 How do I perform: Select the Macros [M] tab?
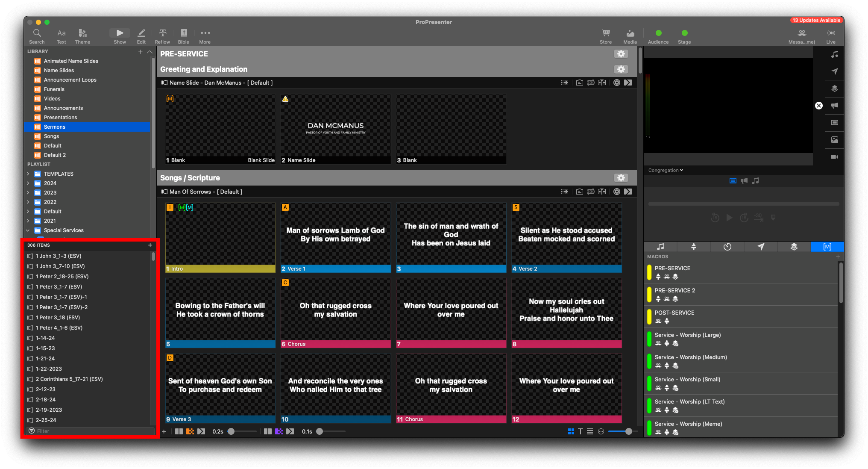point(827,247)
